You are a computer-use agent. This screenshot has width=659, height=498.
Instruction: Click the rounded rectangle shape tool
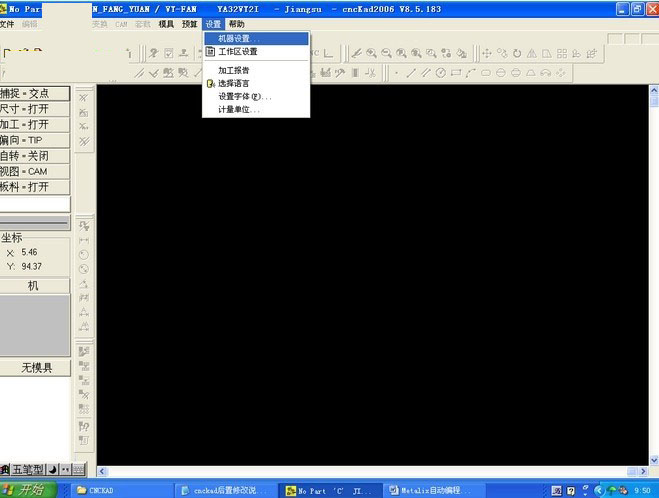point(486,73)
